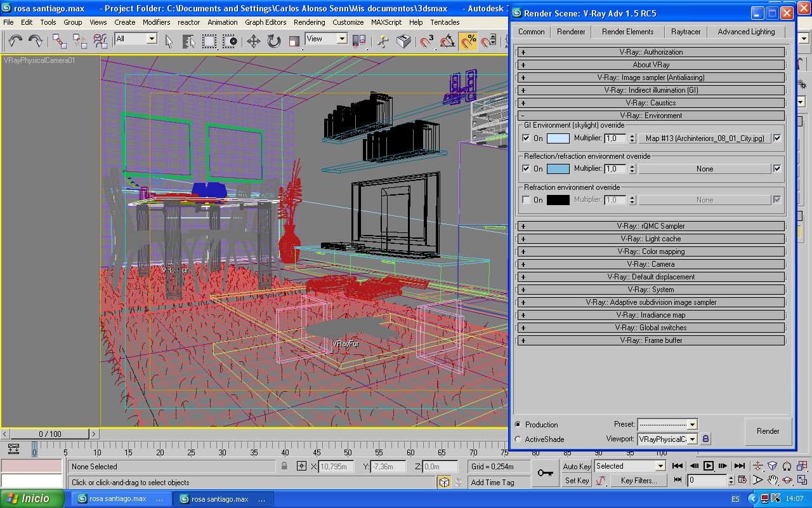Expand the V-Ray:: Image sampler (Antialiasing) rollout

click(x=651, y=77)
